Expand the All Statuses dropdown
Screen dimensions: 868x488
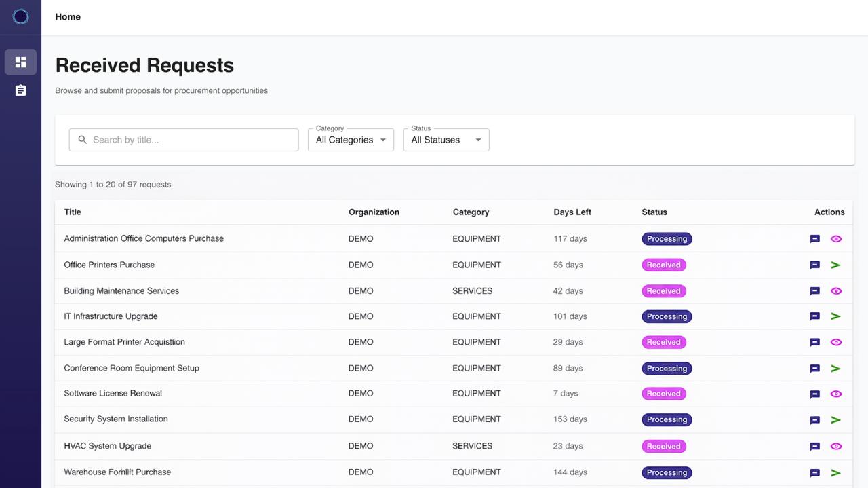(x=446, y=140)
